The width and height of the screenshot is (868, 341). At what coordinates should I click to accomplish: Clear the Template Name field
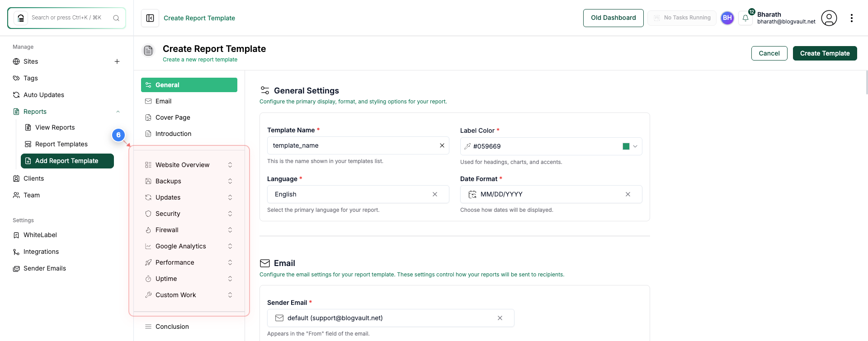(442, 145)
